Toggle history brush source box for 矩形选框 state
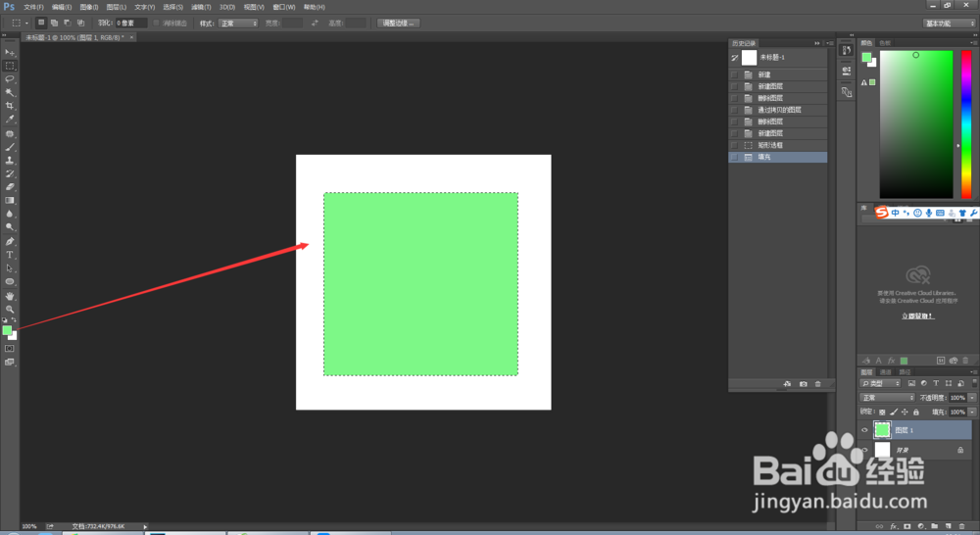The height and width of the screenshot is (535, 980). coord(734,145)
